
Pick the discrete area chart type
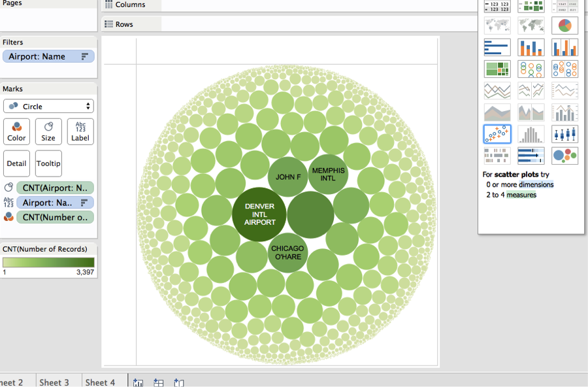[x=531, y=112]
